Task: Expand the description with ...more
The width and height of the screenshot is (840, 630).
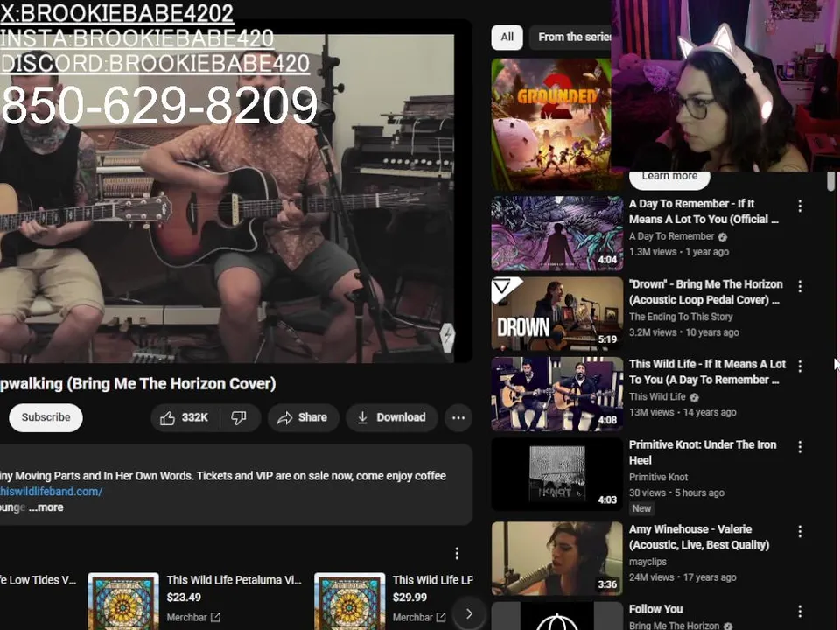Action: 46,507
